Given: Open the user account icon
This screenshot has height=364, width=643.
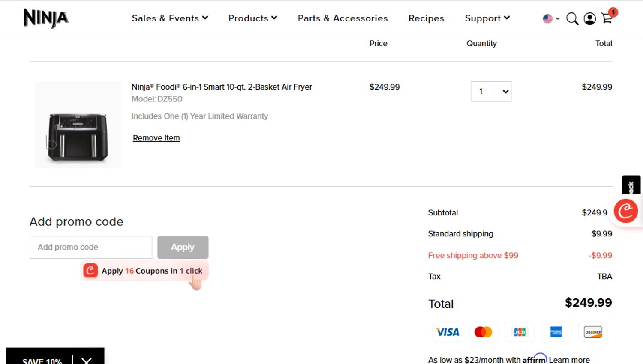Looking at the screenshot, I should click(590, 19).
